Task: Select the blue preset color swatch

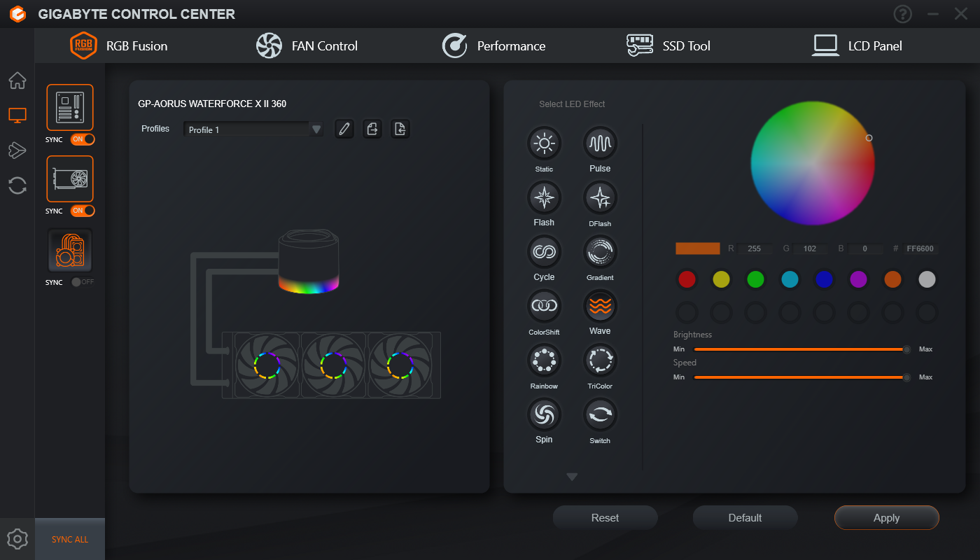Action: [824, 280]
